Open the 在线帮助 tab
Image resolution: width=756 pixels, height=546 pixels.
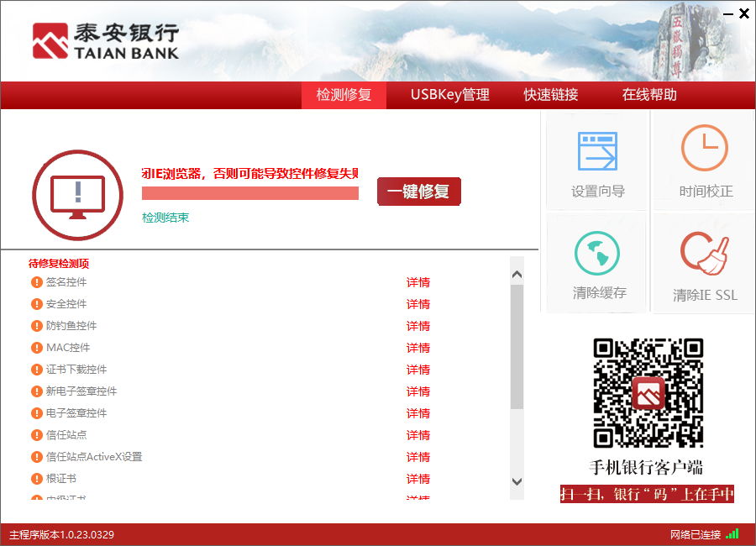click(x=649, y=95)
